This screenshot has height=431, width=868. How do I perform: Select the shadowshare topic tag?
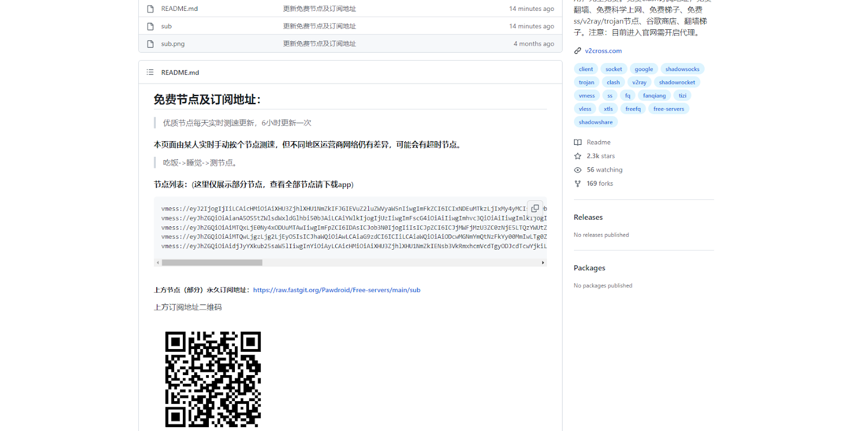596,122
